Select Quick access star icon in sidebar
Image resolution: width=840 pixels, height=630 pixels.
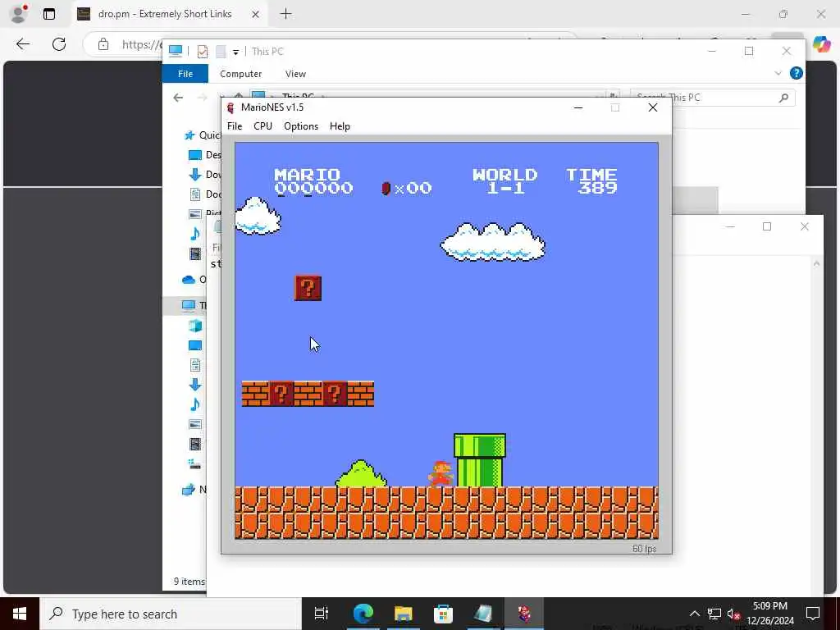[189, 135]
